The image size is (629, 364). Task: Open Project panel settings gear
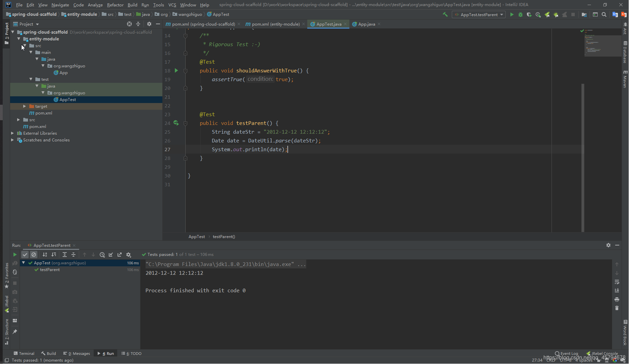(x=149, y=24)
